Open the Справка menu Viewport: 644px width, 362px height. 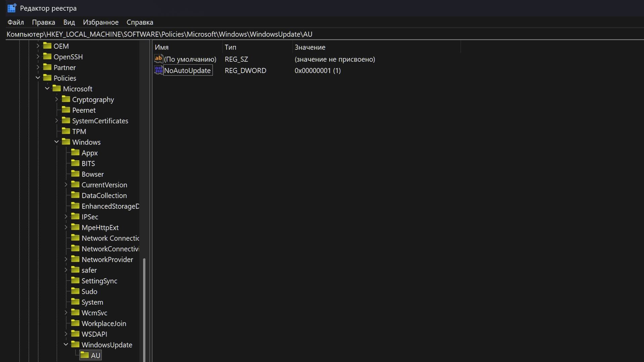[x=140, y=22]
